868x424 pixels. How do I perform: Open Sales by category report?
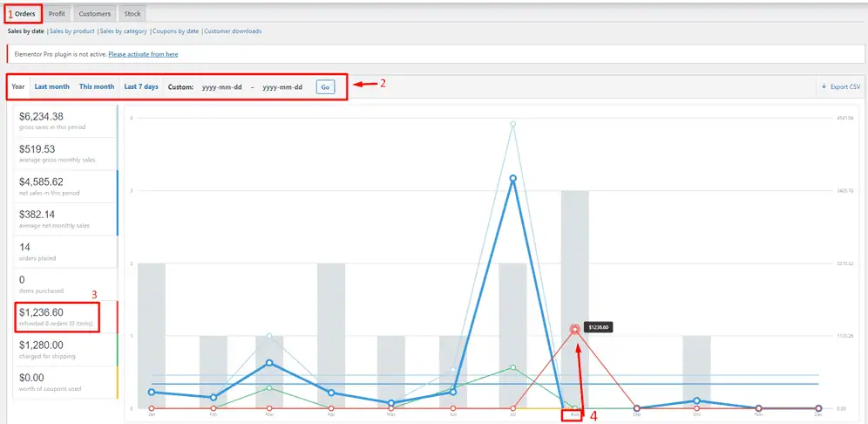point(124,31)
